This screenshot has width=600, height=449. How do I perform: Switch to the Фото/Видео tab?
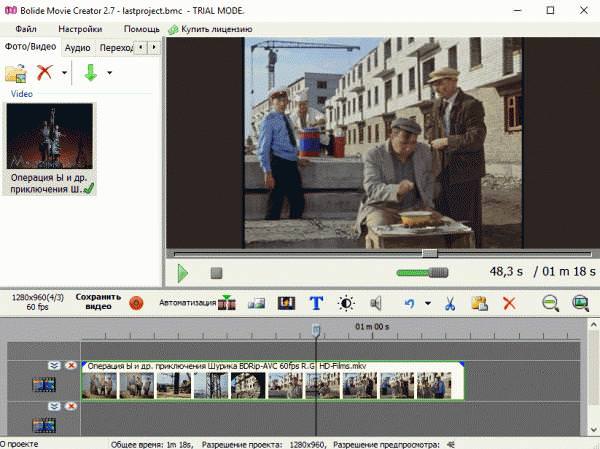coord(30,47)
